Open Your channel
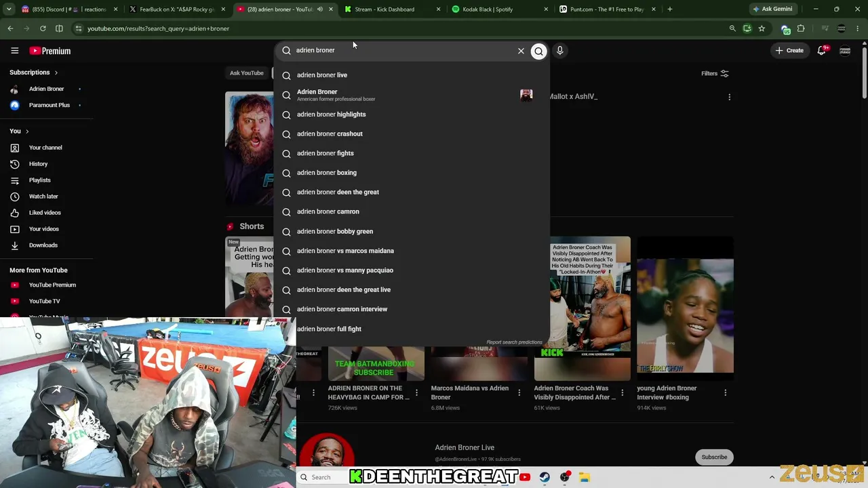The height and width of the screenshot is (488, 868). point(45,148)
